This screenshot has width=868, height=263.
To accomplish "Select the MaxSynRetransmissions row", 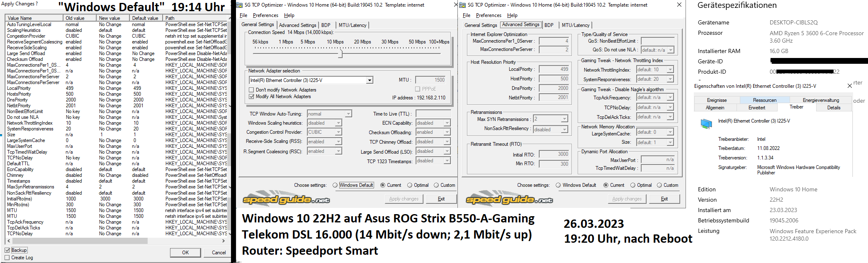I will (x=116, y=187).
